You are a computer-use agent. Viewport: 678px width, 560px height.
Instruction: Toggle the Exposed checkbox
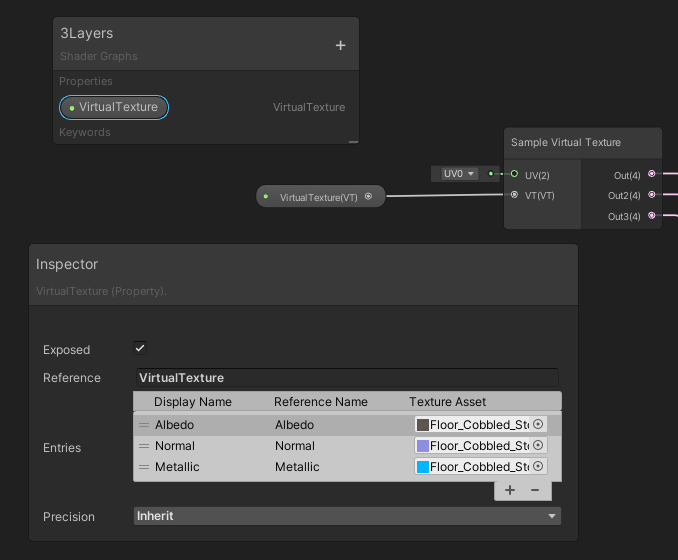pos(140,348)
